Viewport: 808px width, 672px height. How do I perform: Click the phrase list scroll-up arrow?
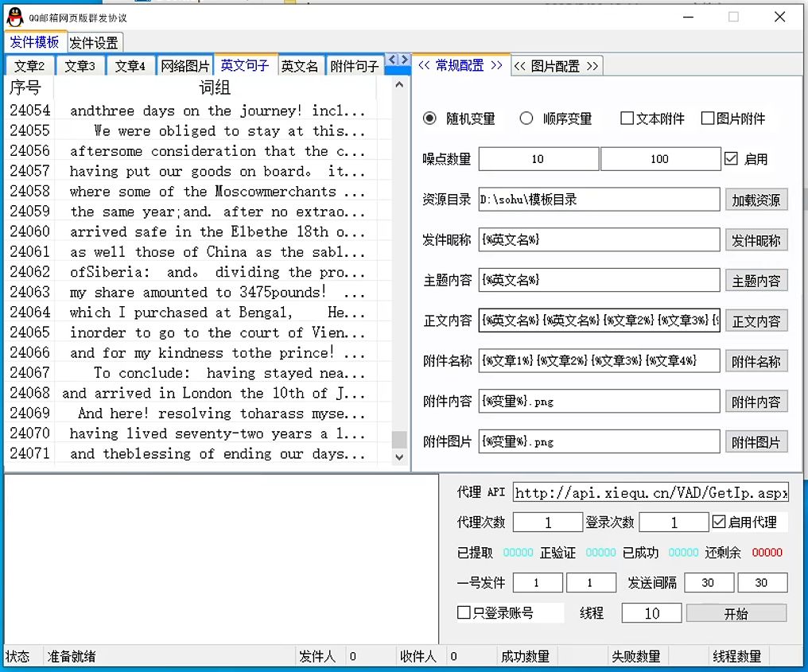coord(400,86)
